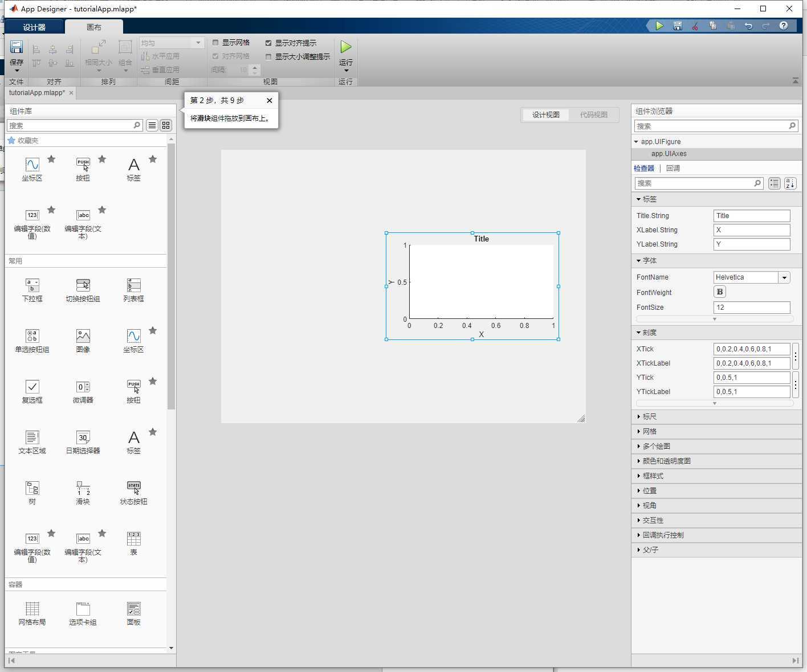Viewport: 807px width, 672px height.
Task: Enable Show Resizing Hints (显示大小调整提示) checkbox
Action: (x=268, y=57)
